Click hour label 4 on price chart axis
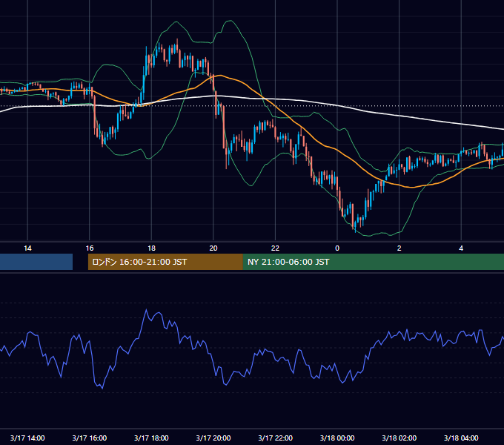 461,248
